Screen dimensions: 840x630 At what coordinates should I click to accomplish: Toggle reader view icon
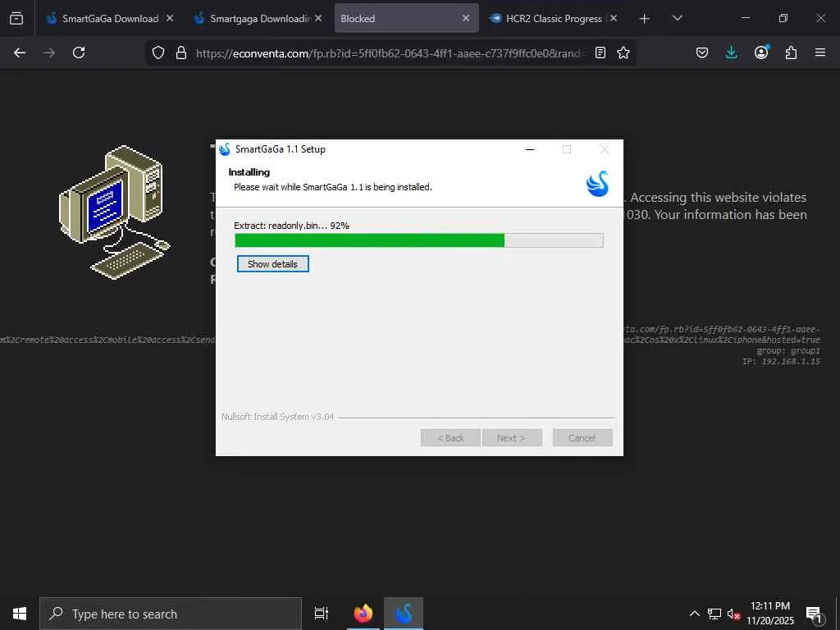tap(600, 52)
